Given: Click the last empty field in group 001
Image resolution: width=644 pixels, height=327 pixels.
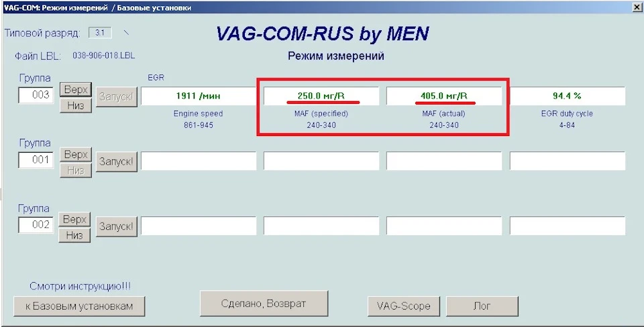Looking at the screenshot, I should coord(568,161).
